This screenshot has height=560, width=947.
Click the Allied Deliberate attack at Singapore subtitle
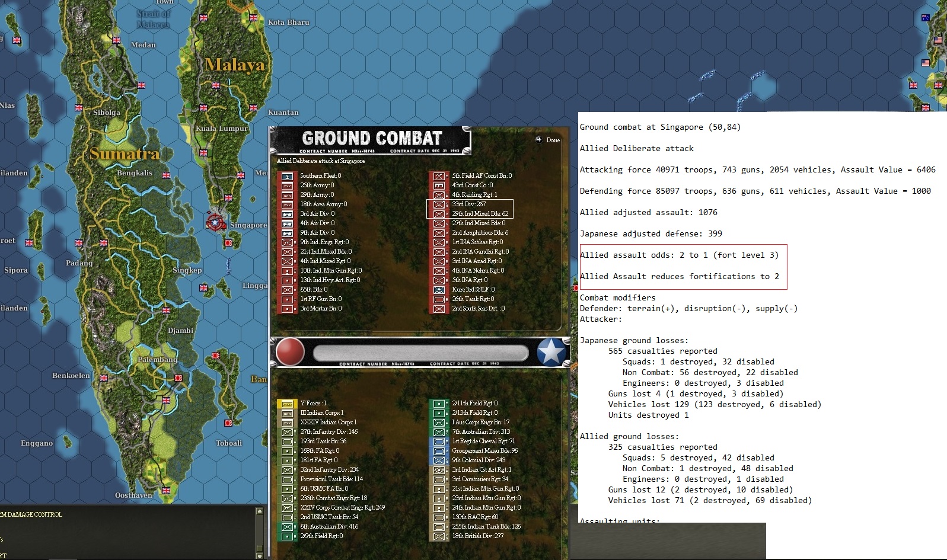(x=321, y=161)
